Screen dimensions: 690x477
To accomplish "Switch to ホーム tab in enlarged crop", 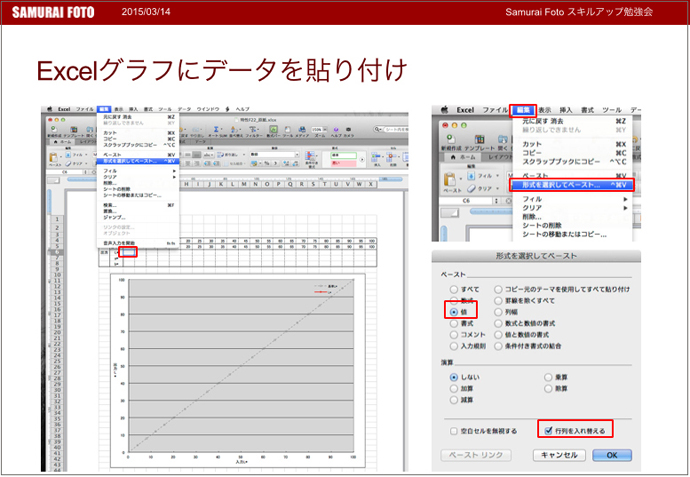I will [462, 157].
